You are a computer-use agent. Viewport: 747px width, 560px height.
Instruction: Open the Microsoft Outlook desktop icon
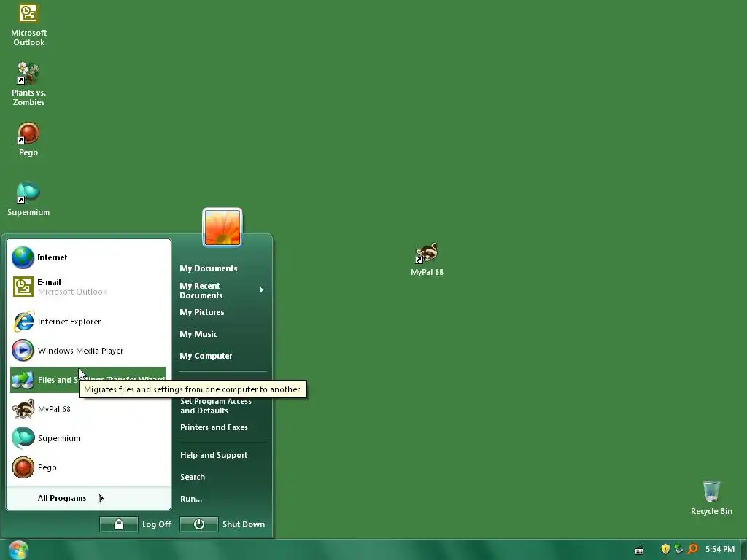(28, 25)
